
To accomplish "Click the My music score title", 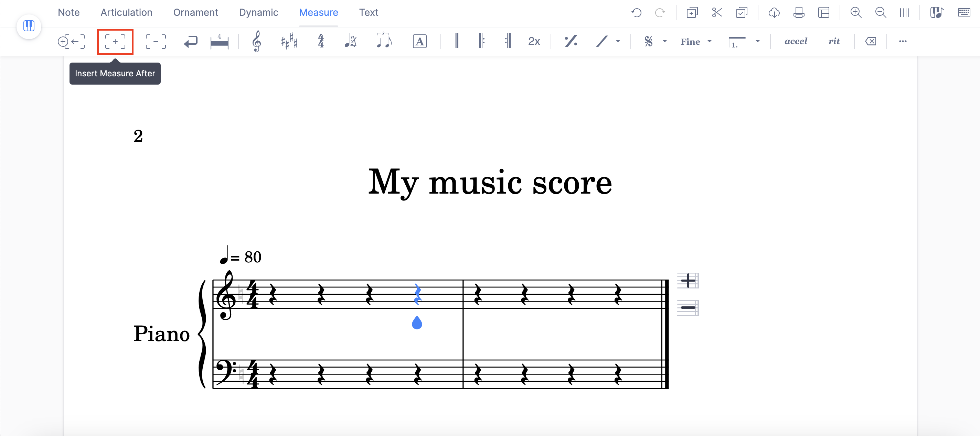I will pos(490,183).
